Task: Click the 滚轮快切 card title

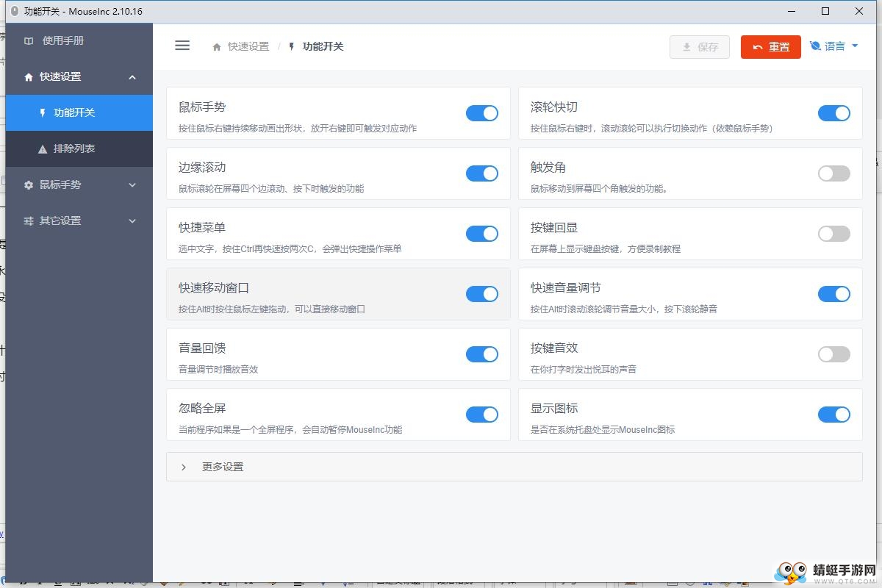Action: click(x=554, y=107)
